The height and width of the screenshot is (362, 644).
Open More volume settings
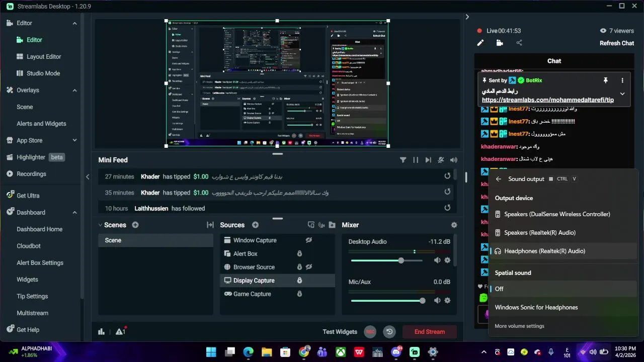tap(519, 326)
